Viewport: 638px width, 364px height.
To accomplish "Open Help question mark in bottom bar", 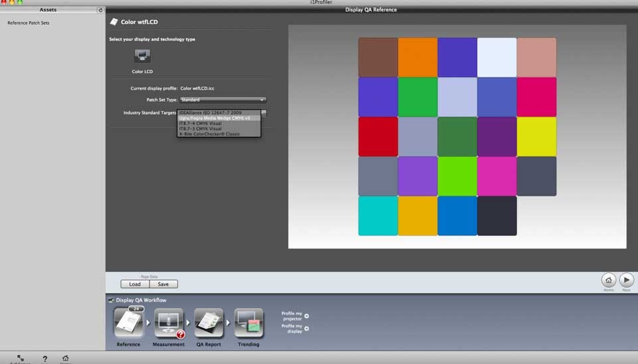I will (x=45, y=359).
